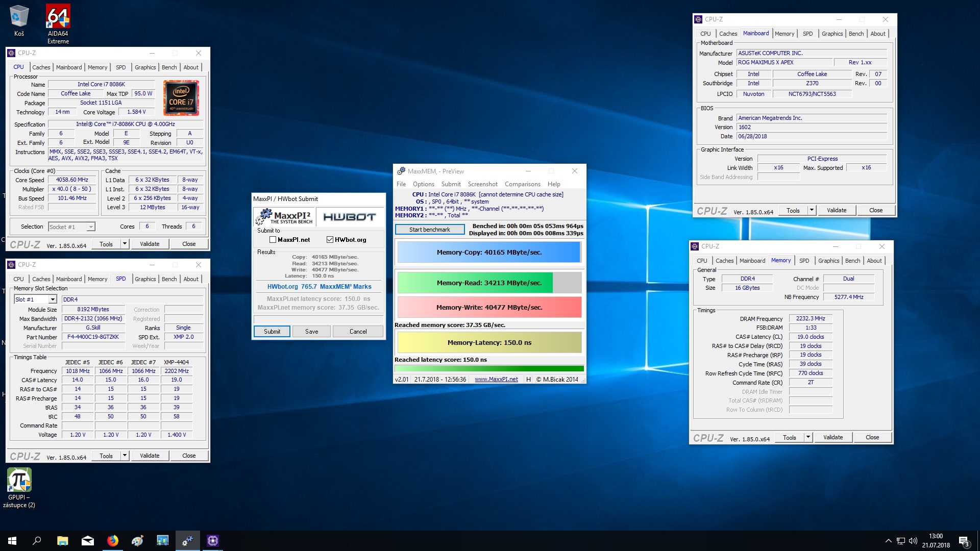Image resolution: width=980 pixels, height=551 pixels.
Task: Switch to Caches tab in CPU-Z CPU window
Action: pos(41,67)
